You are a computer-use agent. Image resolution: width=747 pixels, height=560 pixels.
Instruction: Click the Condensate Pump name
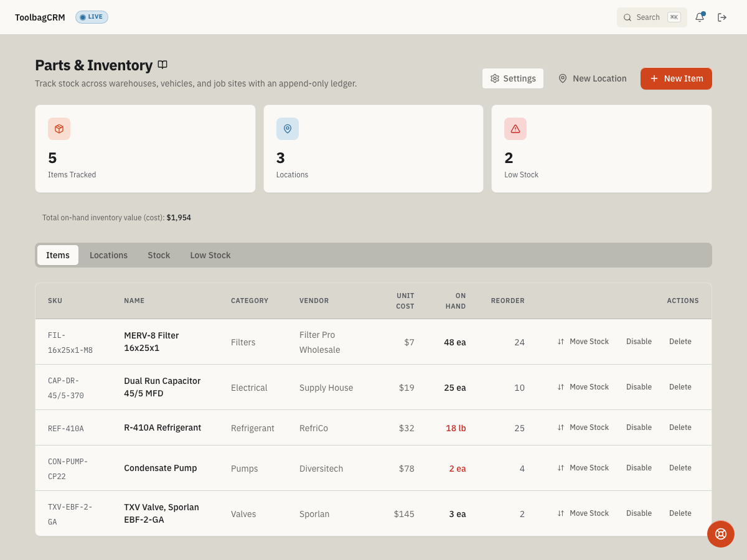click(x=161, y=468)
